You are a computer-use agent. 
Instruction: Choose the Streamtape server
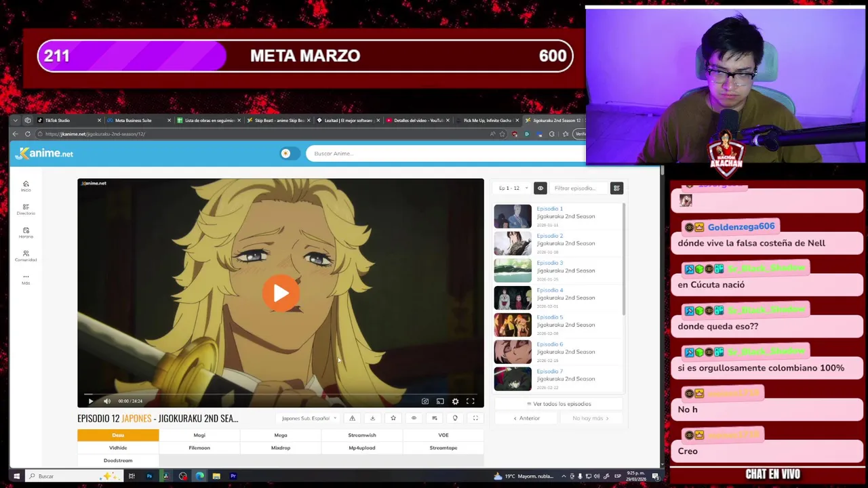(443, 448)
